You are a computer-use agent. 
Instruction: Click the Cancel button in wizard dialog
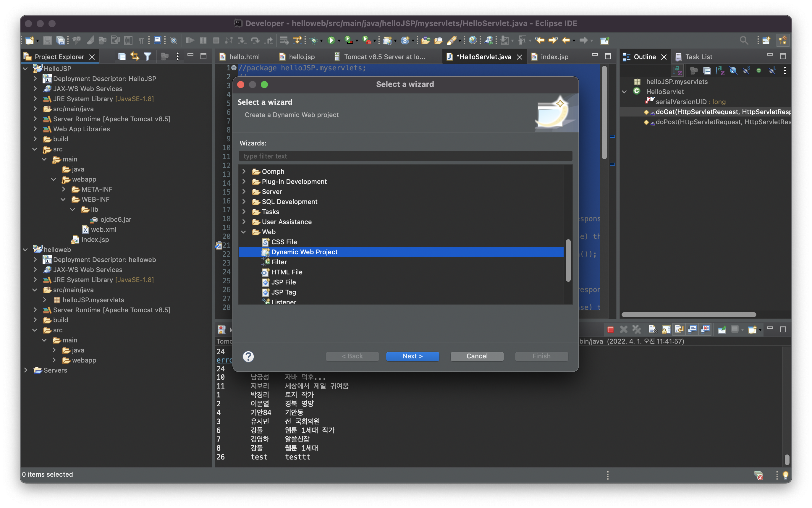point(477,356)
